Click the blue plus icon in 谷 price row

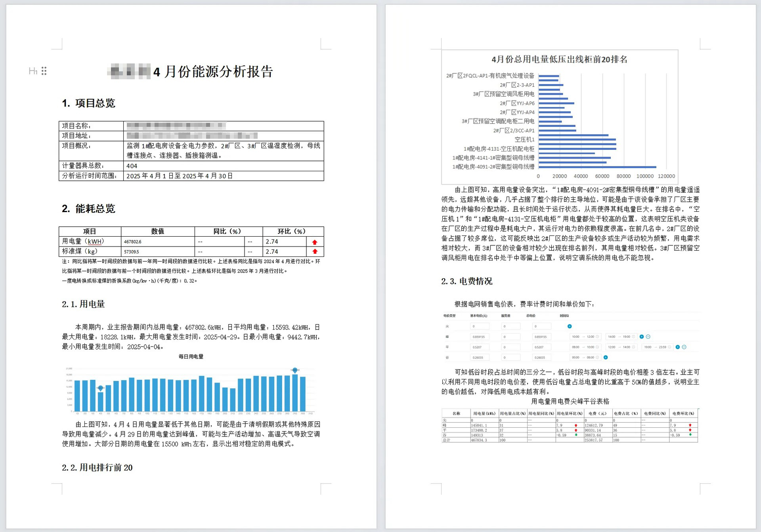click(606, 357)
